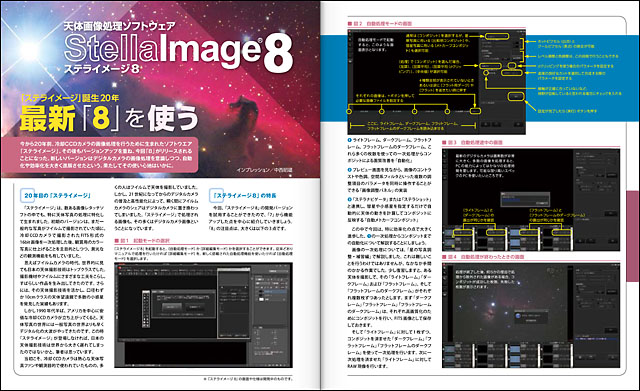
Task: Click the execute button in Figure 2's settings panel
Action: point(516,96)
